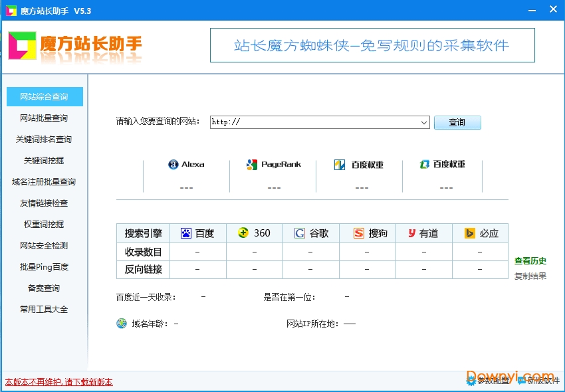This screenshot has height=392, width=565.
Task: Click the 360 search engine icon
Action: pos(243,233)
